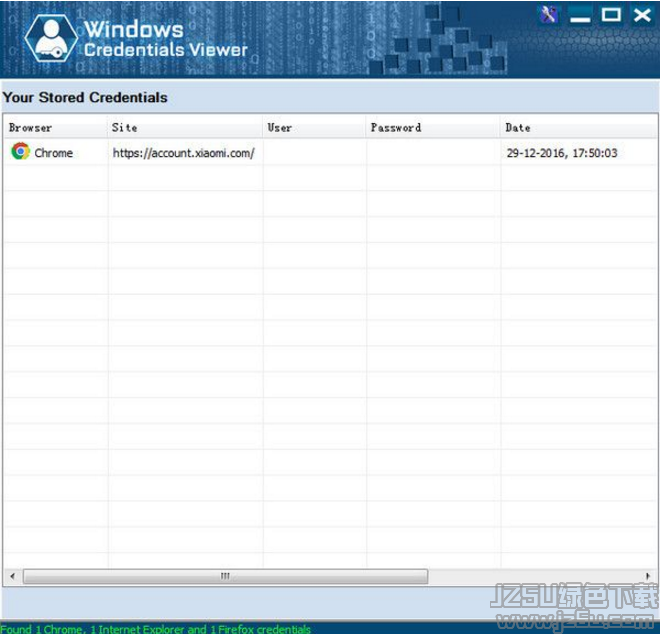Click the status text about found credentials
This screenshot has width=660, height=634.
[155, 629]
